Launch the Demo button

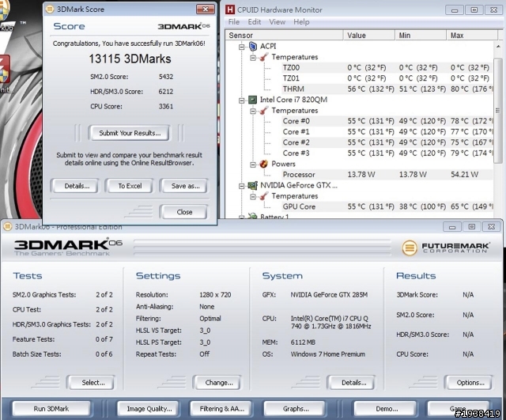(387, 409)
